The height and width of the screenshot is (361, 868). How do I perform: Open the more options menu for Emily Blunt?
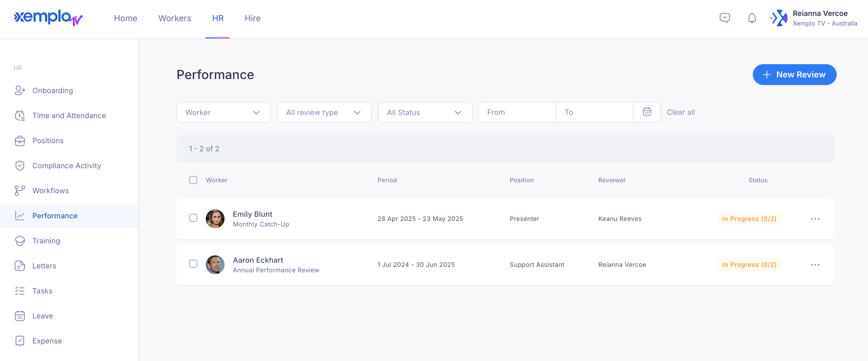[x=815, y=219]
